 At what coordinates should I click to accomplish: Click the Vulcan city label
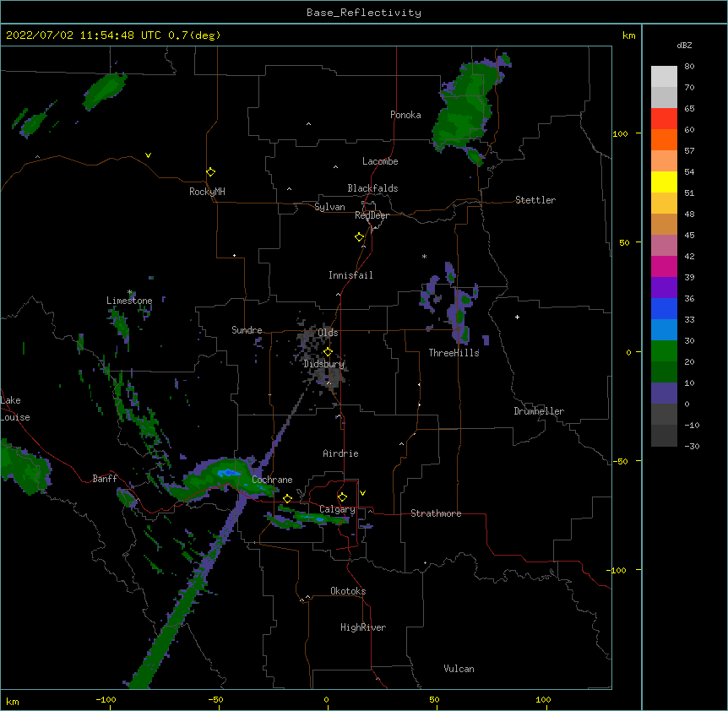(x=459, y=669)
